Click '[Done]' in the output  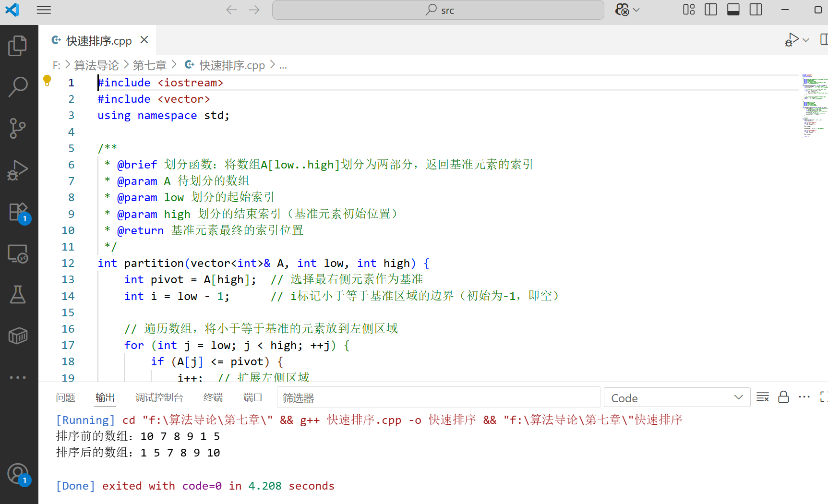[x=76, y=486]
